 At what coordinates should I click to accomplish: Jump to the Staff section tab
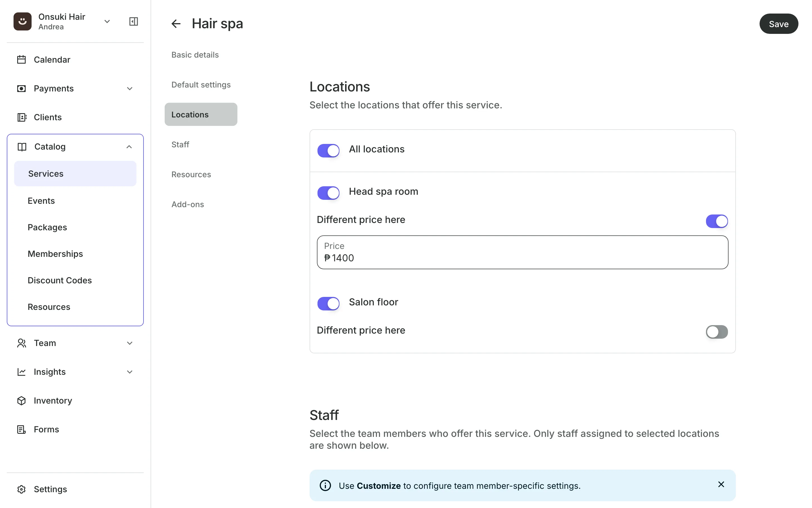pos(180,144)
